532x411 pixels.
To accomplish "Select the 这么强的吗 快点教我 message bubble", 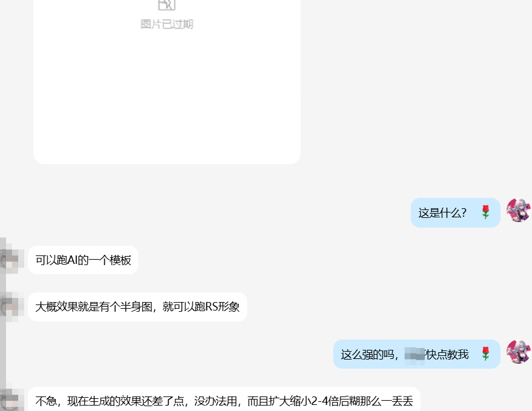I will (x=417, y=354).
